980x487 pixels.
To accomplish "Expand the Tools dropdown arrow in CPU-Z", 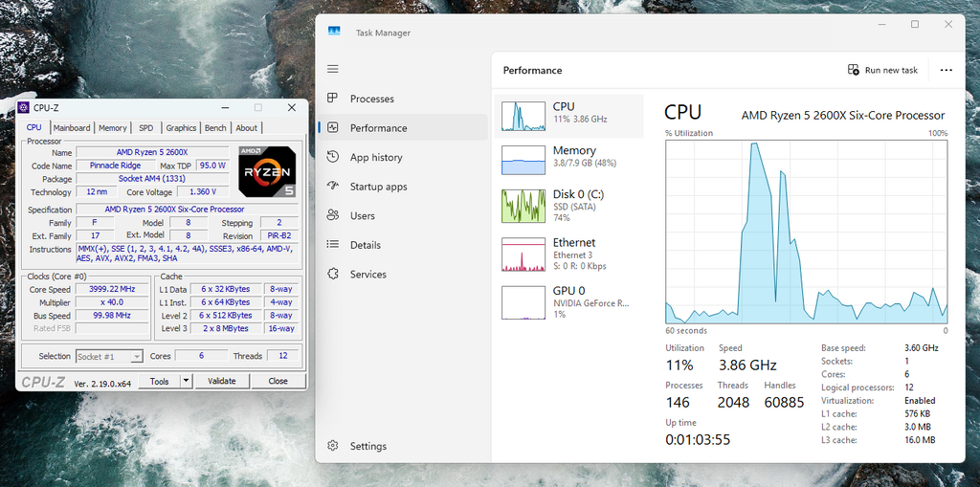I will tap(187, 381).
